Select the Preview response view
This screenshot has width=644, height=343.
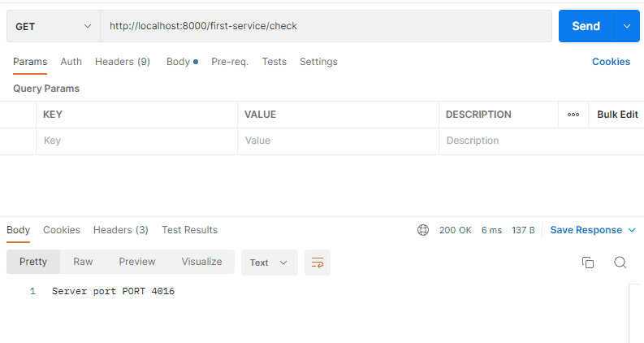click(x=137, y=262)
